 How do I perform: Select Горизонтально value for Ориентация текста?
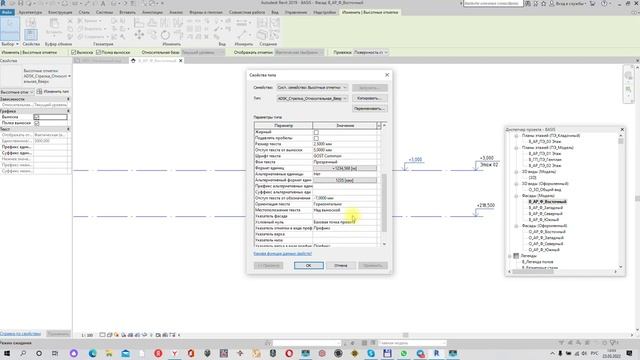pos(345,204)
